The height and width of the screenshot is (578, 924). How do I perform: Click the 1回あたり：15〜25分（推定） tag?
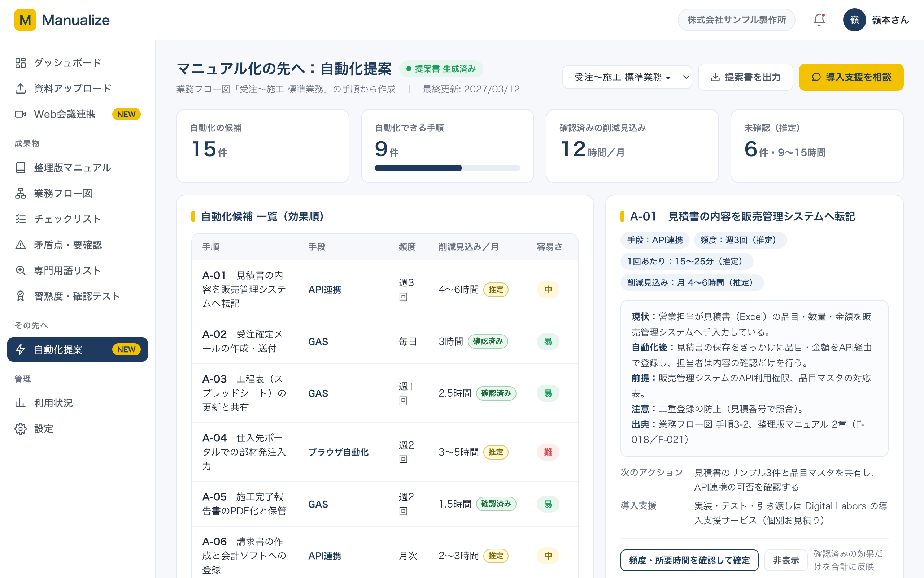point(687,262)
